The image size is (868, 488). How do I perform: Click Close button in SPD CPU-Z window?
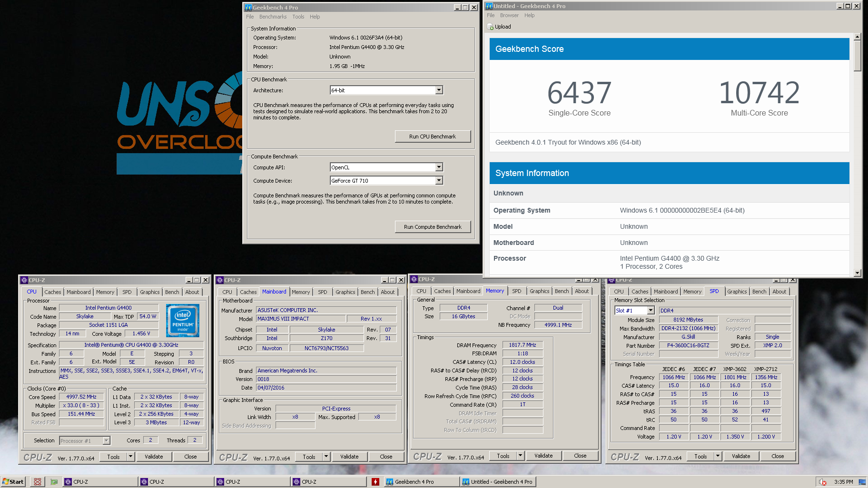(x=778, y=456)
